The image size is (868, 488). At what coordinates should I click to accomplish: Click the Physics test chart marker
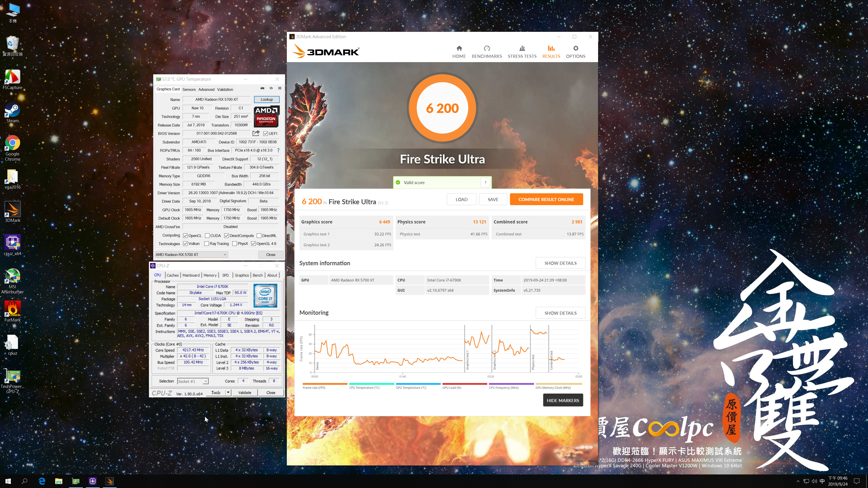(533, 362)
